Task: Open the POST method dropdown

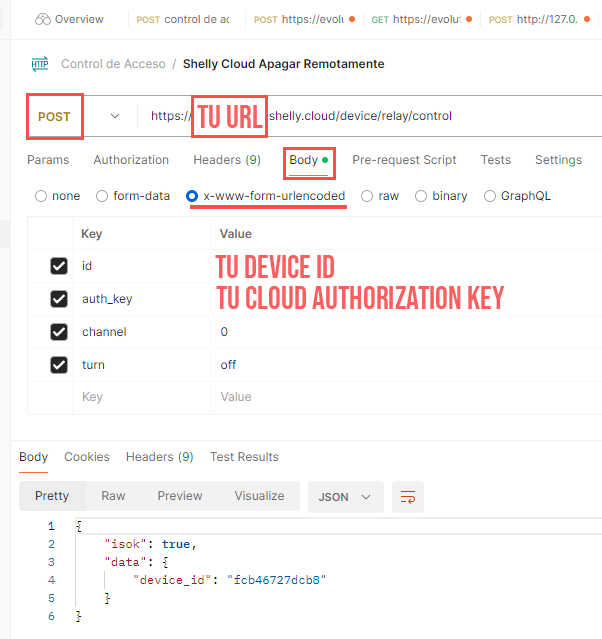Action: point(80,116)
